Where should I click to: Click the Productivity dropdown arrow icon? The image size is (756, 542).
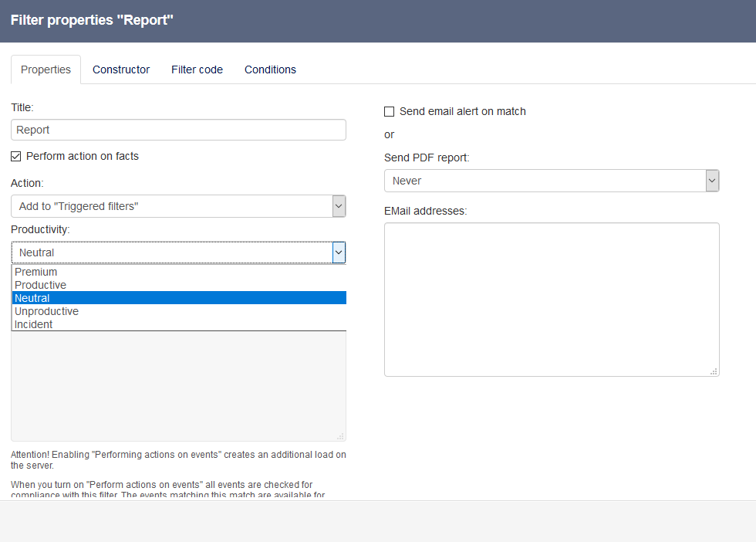coord(339,252)
